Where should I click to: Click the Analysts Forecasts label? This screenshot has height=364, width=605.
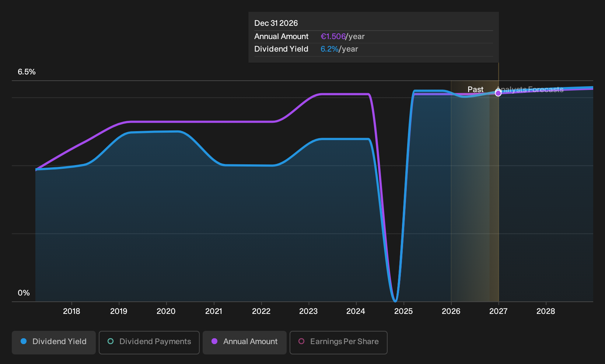coord(530,90)
